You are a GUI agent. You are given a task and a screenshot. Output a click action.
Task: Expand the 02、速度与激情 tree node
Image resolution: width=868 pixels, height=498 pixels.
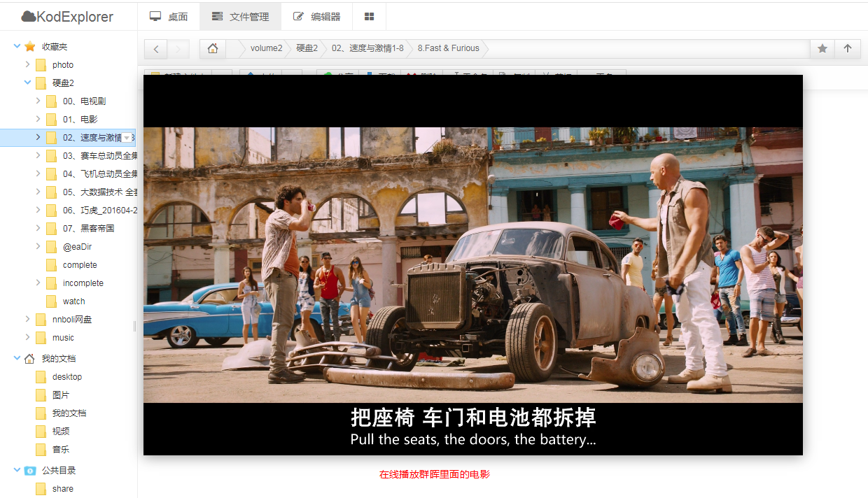(38, 137)
